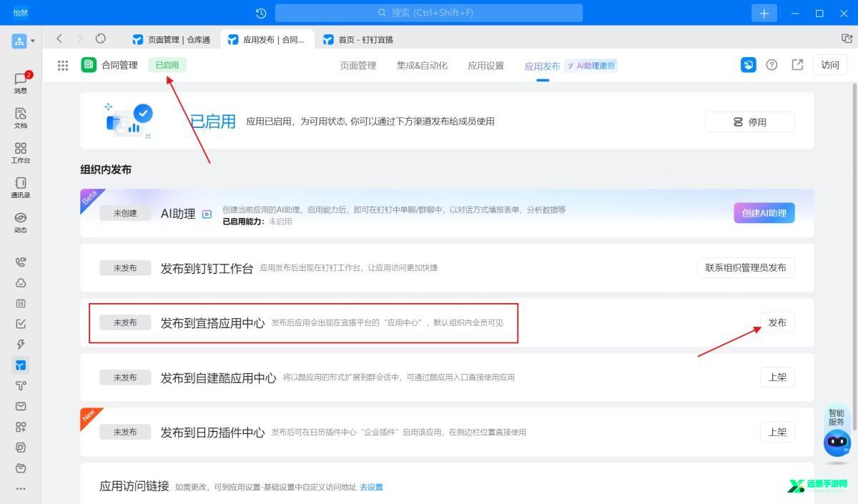Click the 停用 button
The width and height of the screenshot is (858, 504).
click(749, 122)
